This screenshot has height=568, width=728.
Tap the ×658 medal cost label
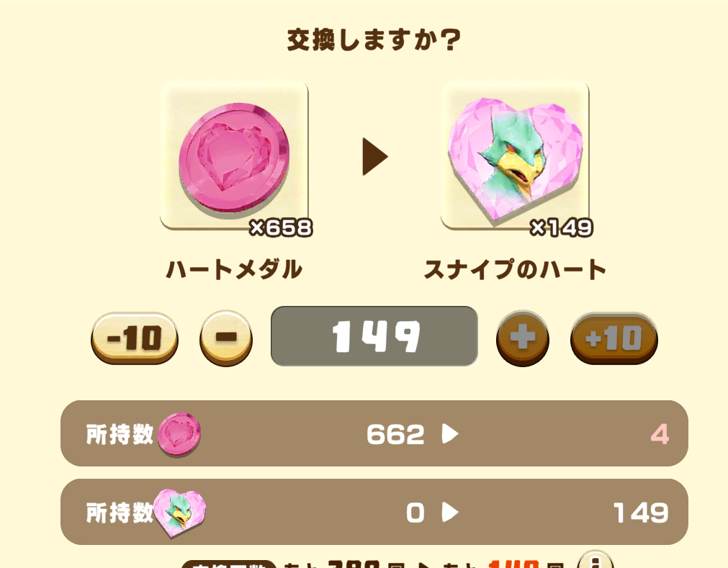[281, 227]
